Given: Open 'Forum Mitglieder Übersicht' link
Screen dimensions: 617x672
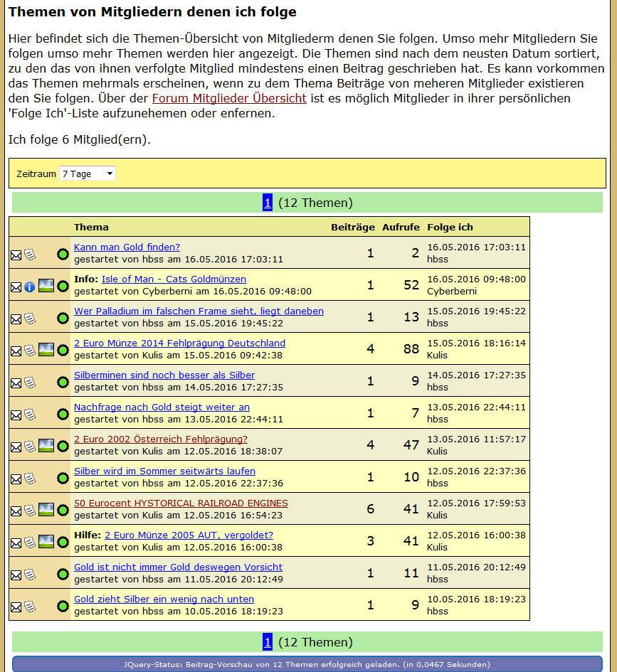Looking at the screenshot, I should [229, 98].
